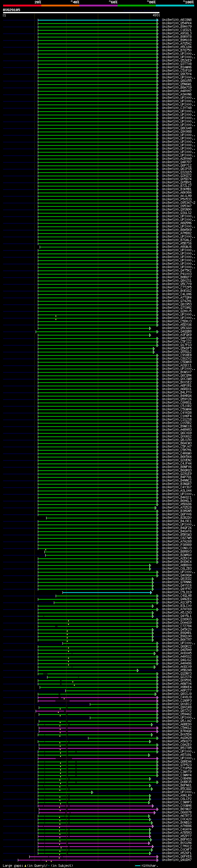Open hit UniRef100_Q8SSJ9
This screenshot has height=868, width=197.
177,694
